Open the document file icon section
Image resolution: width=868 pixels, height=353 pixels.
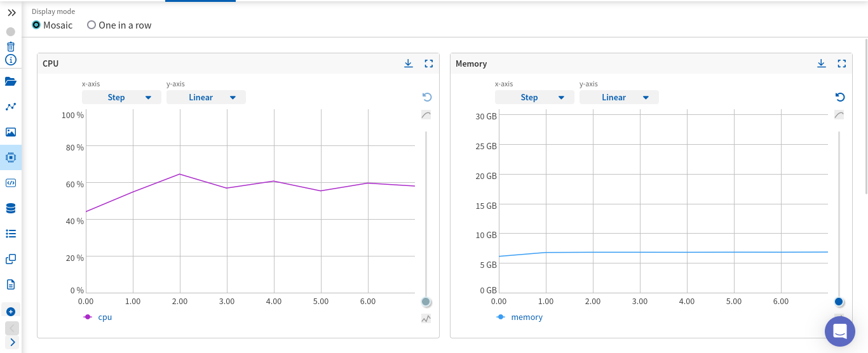11,284
